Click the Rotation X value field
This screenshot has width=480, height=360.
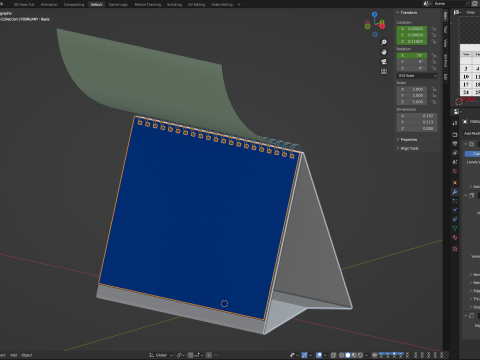click(412, 55)
